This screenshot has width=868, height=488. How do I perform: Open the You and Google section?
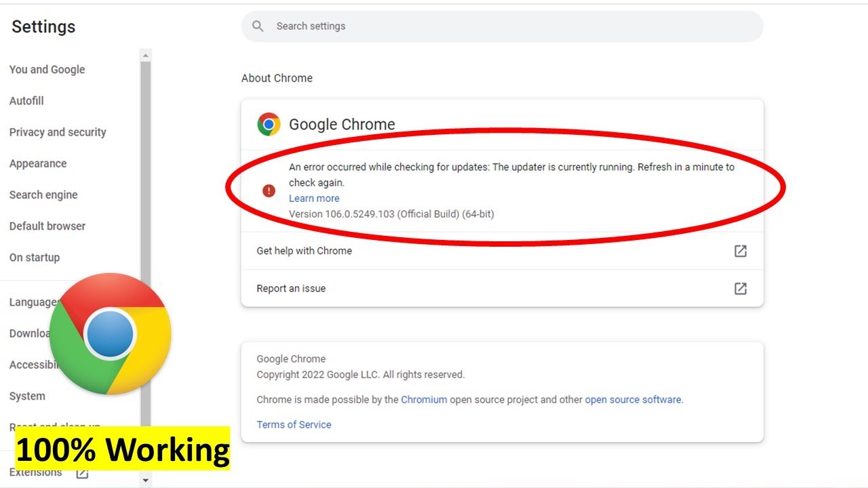[47, 70]
